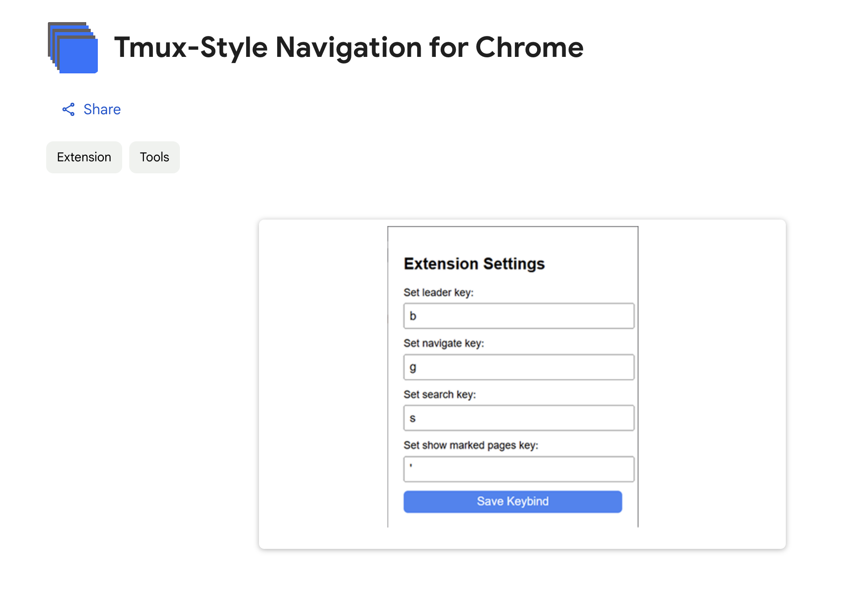This screenshot has height=608, width=868.
Task: Click the blue stacked-squares extension logo
Action: (x=73, y=48)
